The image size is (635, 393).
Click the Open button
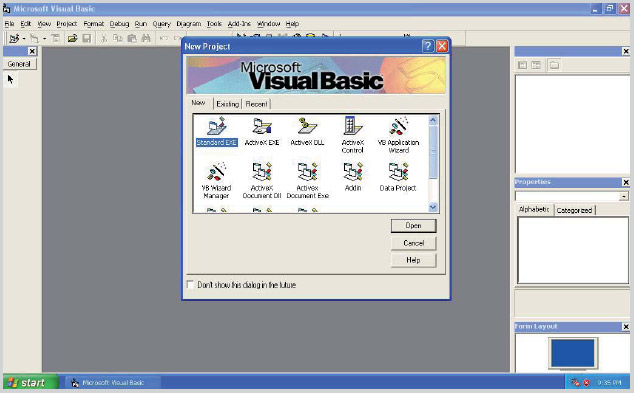[x=413, y=226]
